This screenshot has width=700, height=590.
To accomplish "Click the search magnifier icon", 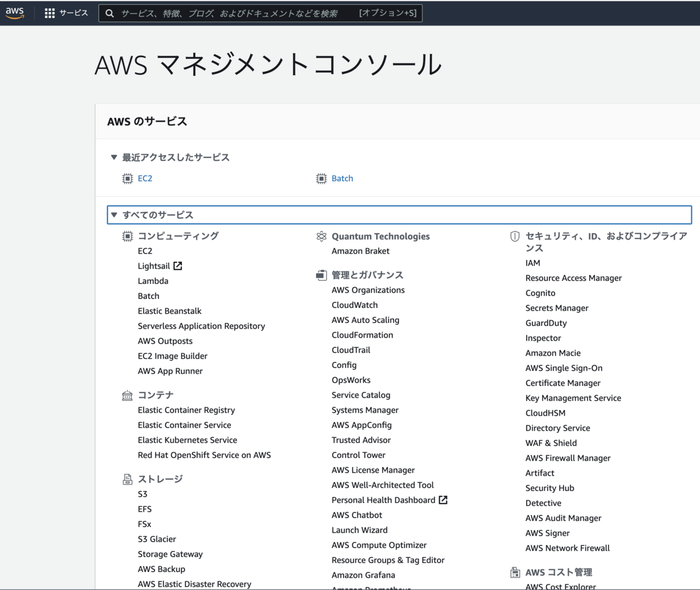I will (x=110, y=13).
